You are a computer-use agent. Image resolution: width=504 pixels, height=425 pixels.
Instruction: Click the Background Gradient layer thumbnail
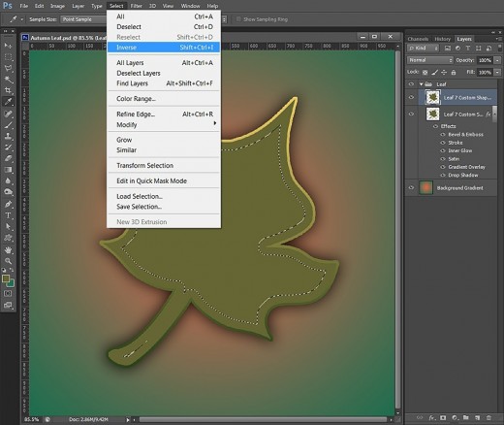pyautogui.click(x=425, y=187)
